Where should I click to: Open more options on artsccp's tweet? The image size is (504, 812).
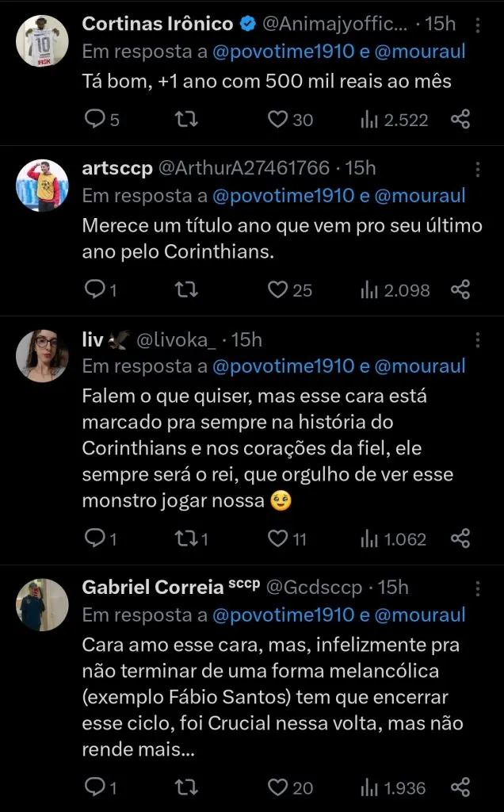tap(477, 170)
